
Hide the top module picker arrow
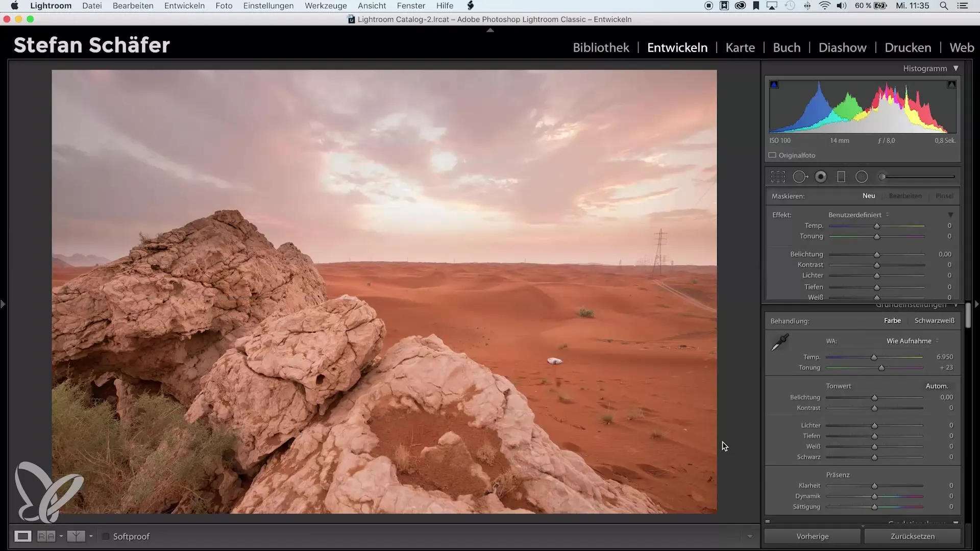490,31
